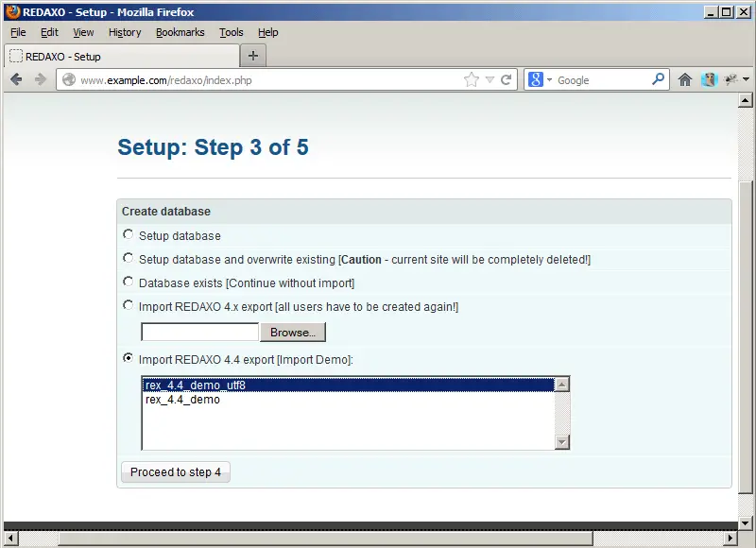756x548 pixels.
Task: Select 'Import REDAXO 4.x export' radio button
Action: click(x=129, y=305)
